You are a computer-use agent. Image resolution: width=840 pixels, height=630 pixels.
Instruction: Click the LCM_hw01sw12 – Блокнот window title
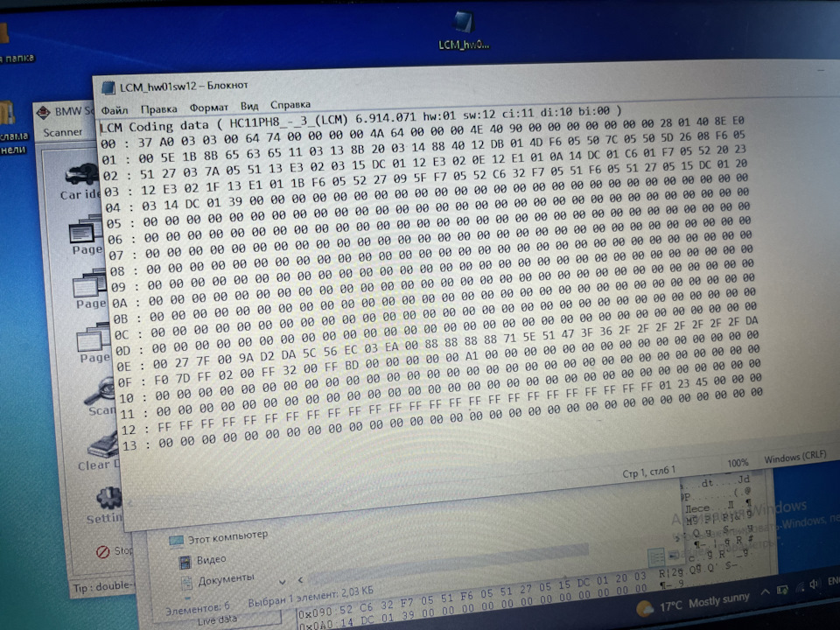(184, 87)
